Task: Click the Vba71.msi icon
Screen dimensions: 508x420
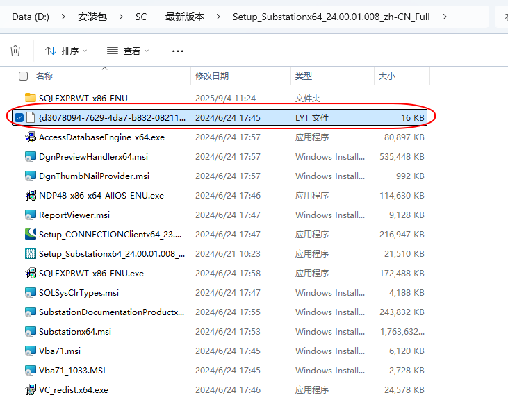Action: coord(31,351)
